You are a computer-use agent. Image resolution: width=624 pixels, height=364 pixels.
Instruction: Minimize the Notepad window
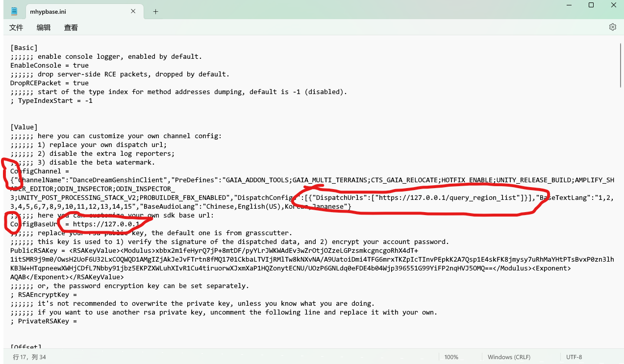pos(569,5)
